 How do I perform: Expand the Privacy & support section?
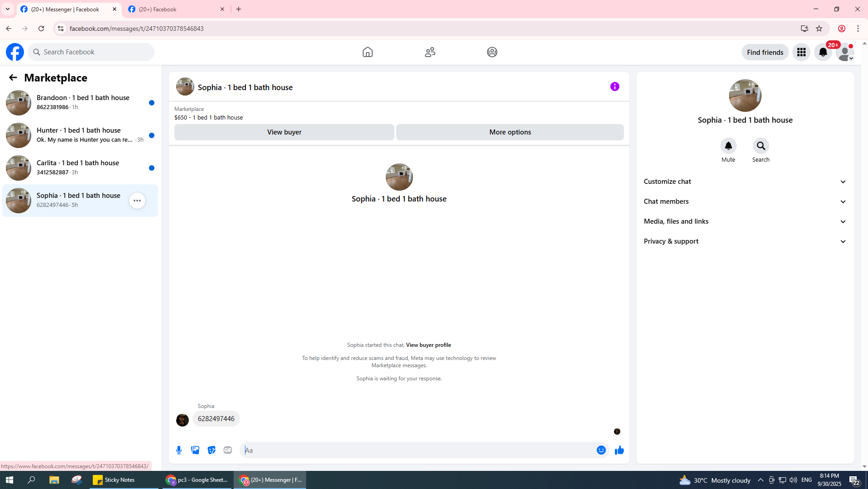tap(745, 241)
